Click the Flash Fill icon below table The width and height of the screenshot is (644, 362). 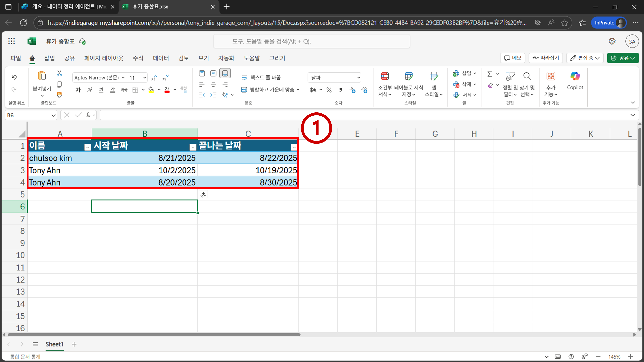click(203, 195)
